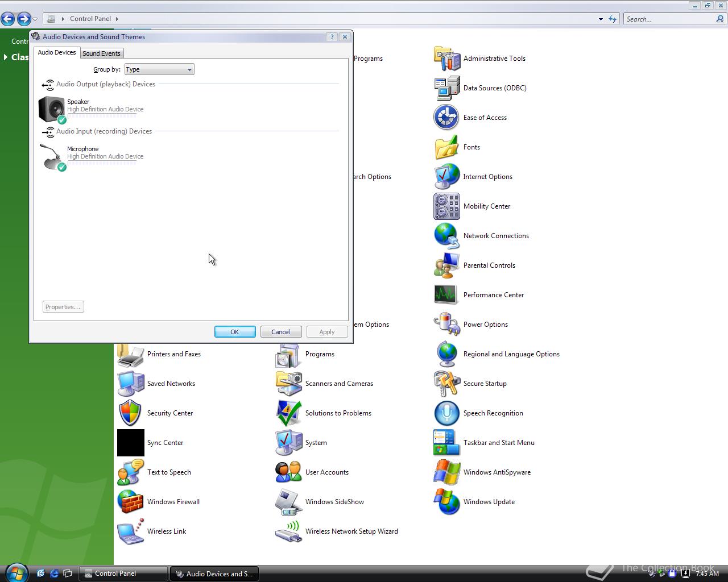
Task: Click the Properties button
Action: coord(63,307)
